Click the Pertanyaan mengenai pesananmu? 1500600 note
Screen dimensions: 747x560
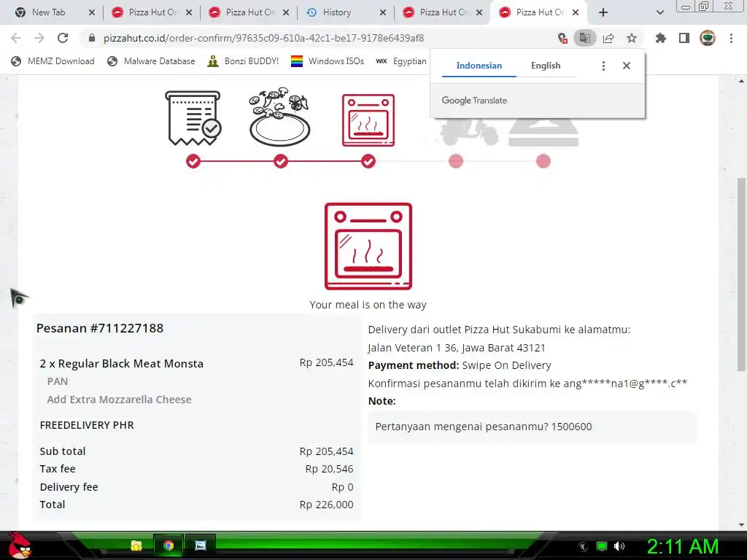tap(484, 427)
